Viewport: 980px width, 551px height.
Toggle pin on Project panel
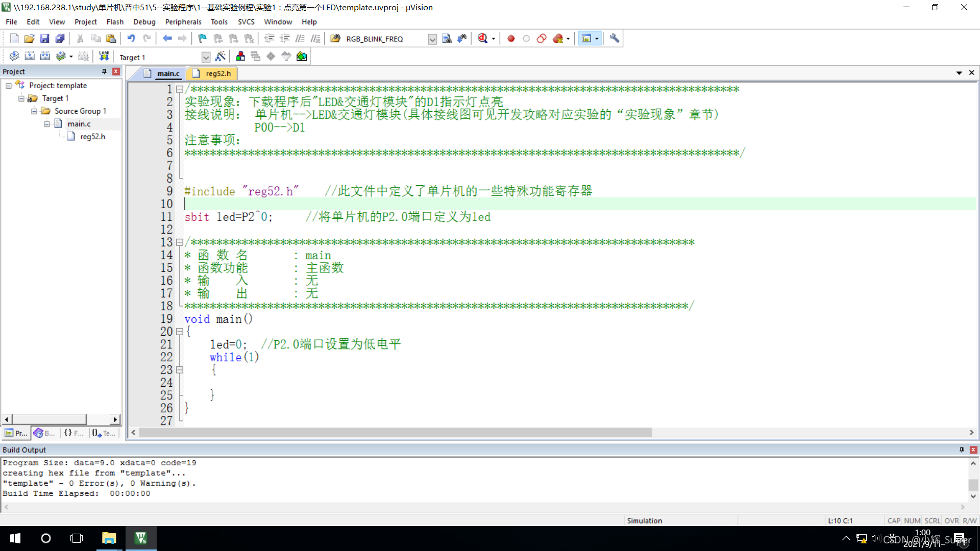tap(104, 71)
